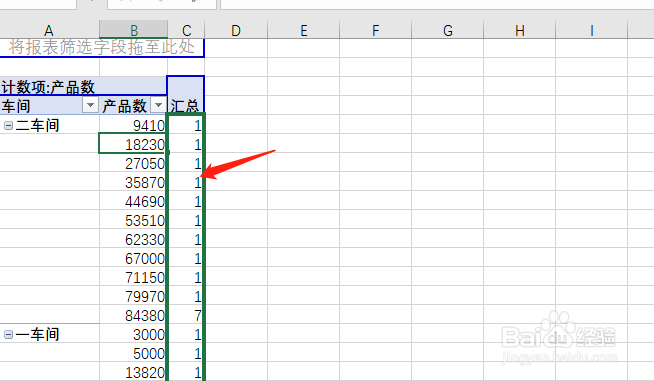Select cell with value 5000
This screenshot has height=381, width=654.
click(133, 353)
